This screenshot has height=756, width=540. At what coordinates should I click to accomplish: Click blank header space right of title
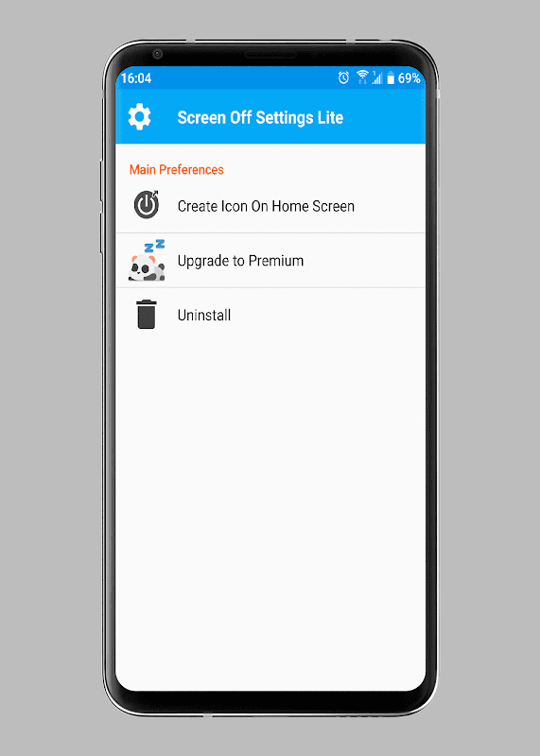tap(384, 116)
